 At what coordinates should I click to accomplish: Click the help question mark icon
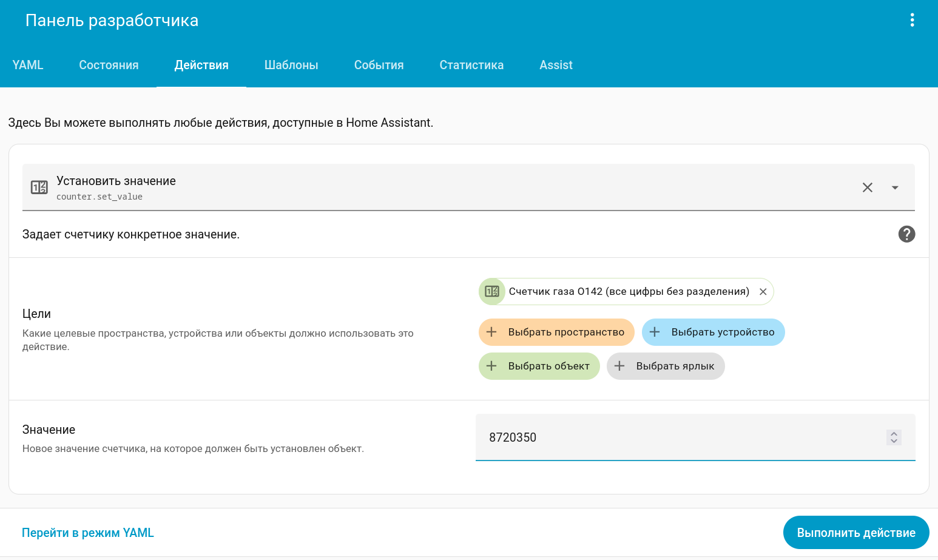pos(906,234)
